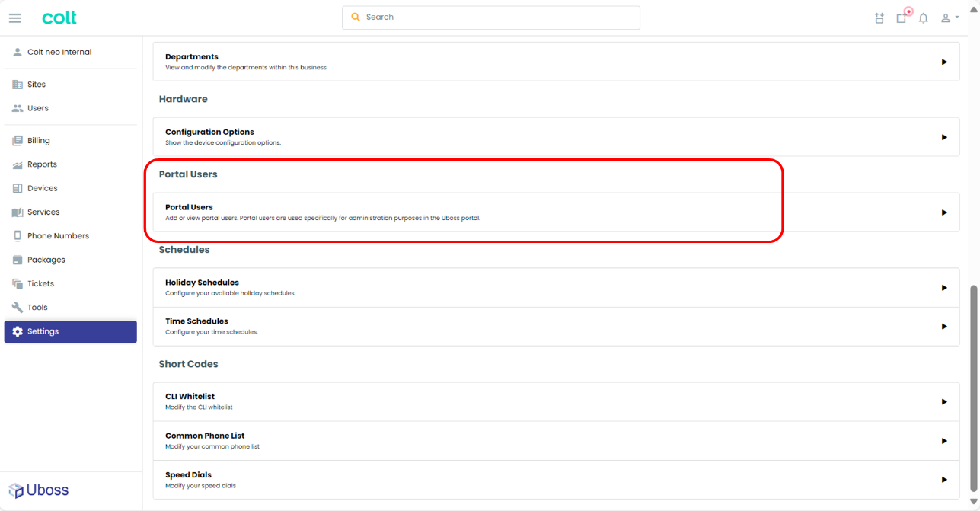Expand the Portal Users row arrow
Screen dimensions: 980x511
pyautogui.click(x=944, y=212)
